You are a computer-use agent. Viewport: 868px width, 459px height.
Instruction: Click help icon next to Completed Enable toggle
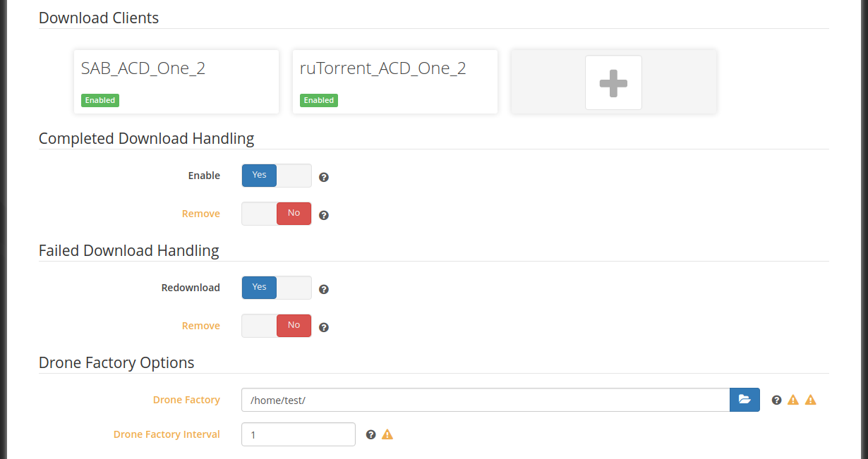(324, 177)
